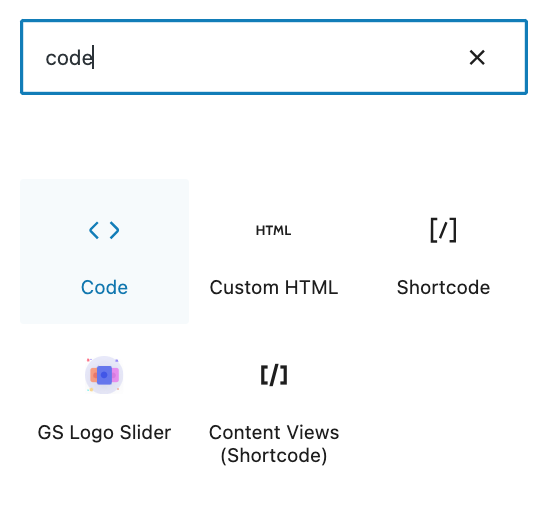
Task: Choose the GS Logo Slider label
Action: click(104, 432)
